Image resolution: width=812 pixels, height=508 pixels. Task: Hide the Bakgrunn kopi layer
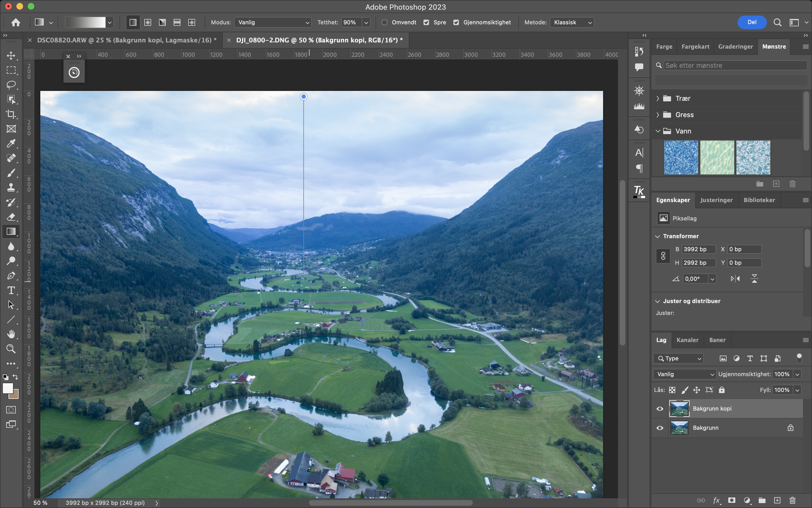coord(660,409)
